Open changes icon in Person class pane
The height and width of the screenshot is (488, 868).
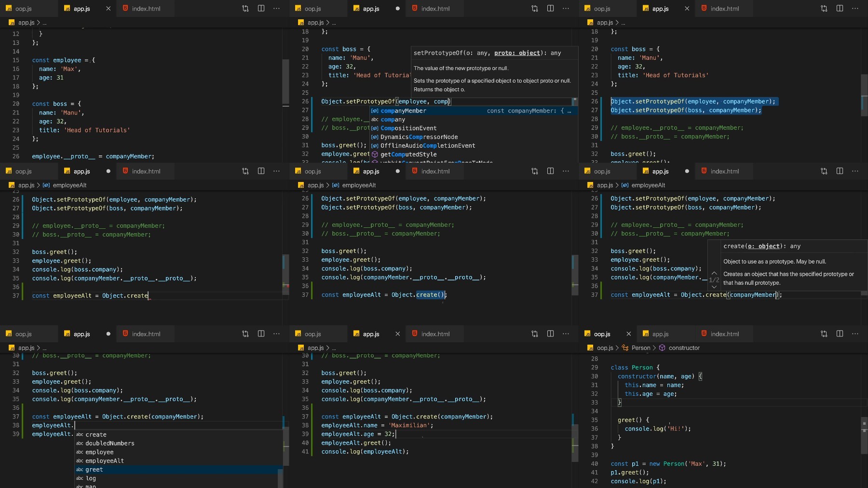pos(824,334)
